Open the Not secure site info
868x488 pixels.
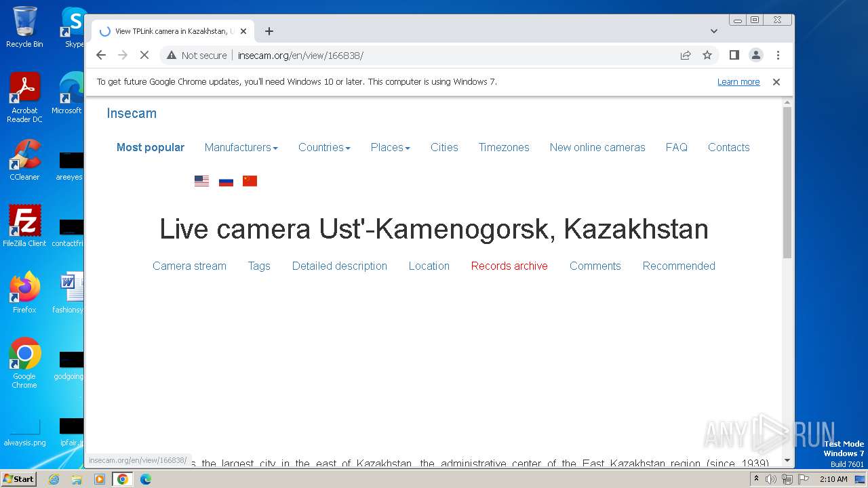(197, 55)
